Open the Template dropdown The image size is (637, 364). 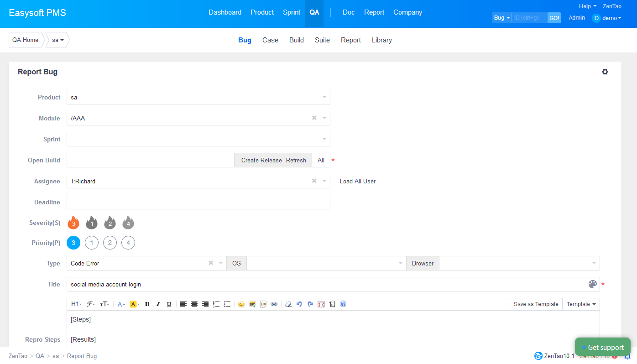(581, 304)
